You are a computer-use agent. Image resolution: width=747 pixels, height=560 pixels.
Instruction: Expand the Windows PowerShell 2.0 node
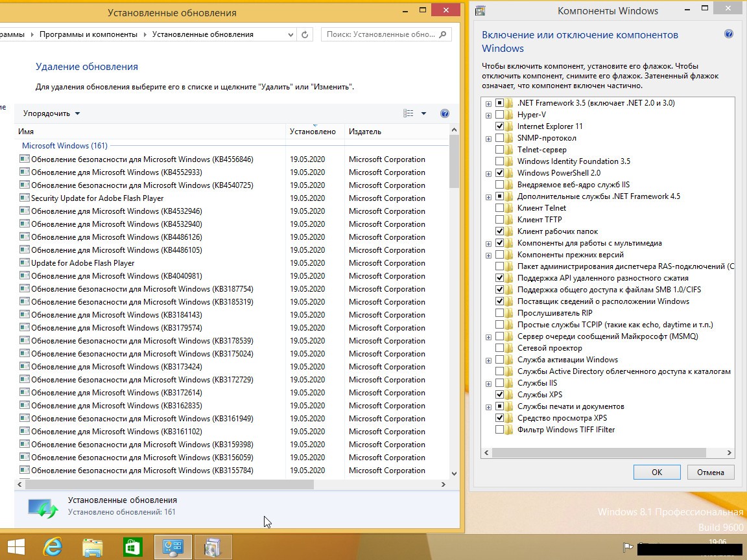pos(488,174)
